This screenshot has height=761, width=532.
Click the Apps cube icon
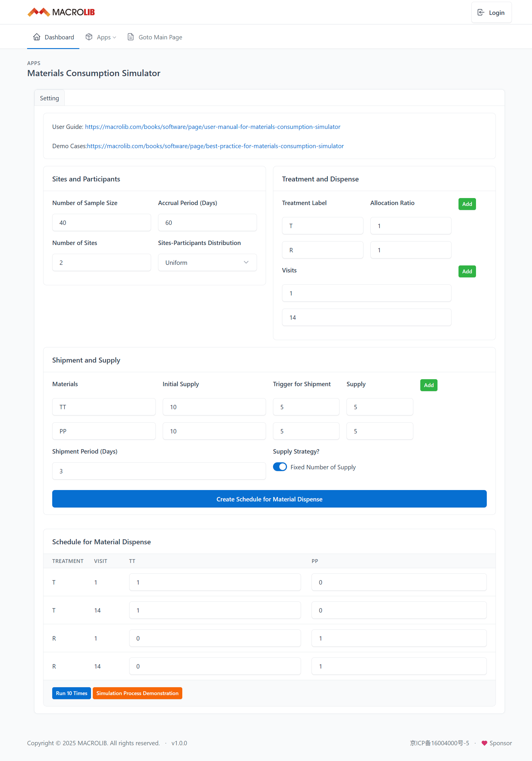tap(89, 37)
